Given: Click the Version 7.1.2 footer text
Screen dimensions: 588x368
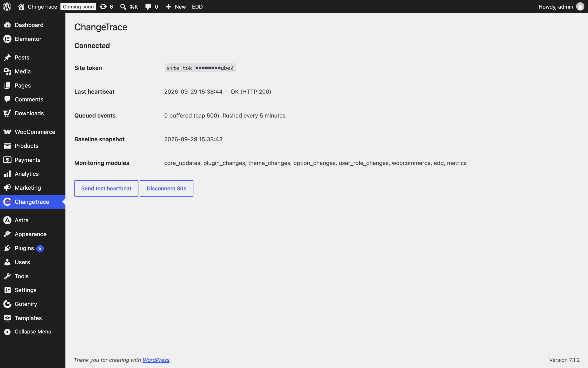Looking at the screenshot, I should pos(564,360).
